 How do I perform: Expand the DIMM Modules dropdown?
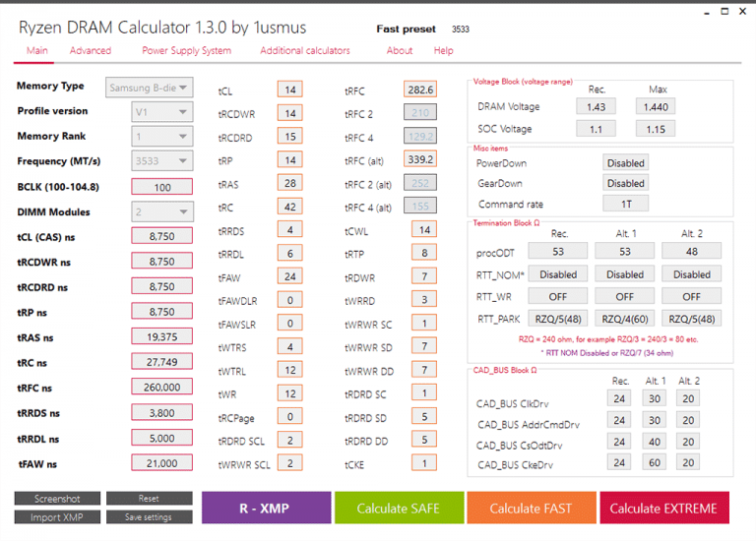pos(162,211)
